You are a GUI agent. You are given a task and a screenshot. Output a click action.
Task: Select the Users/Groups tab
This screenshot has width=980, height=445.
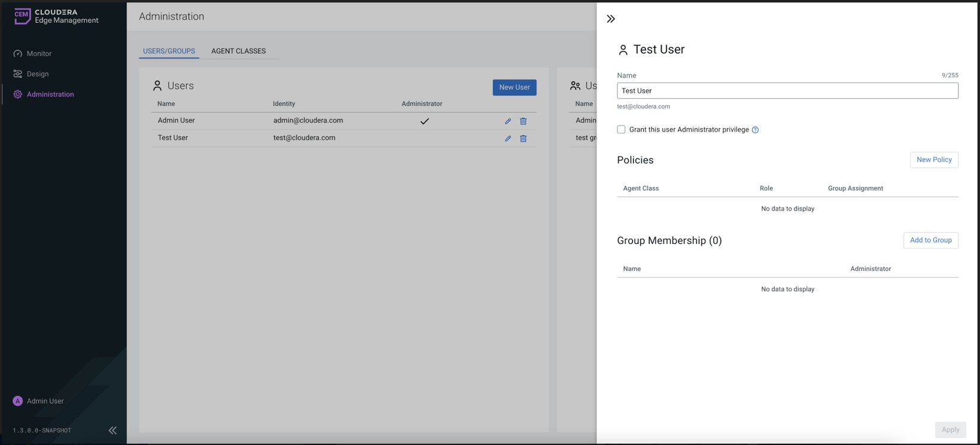click(169, 51)
